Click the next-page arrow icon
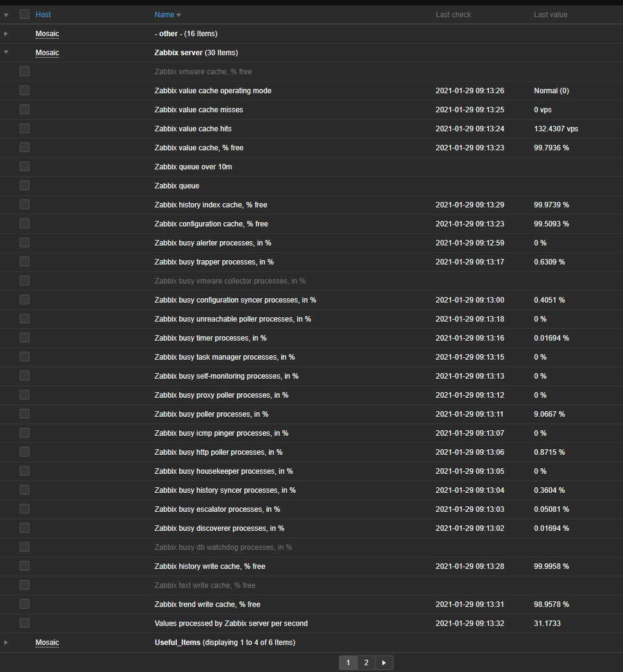Image resolution: width=623 pixels, height=672 pixels. (x=384, y=662)
